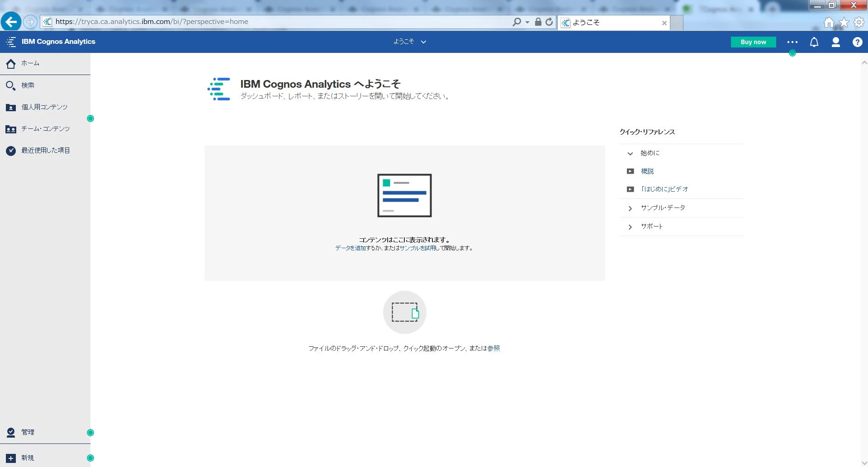Image resolution: width=868 pixels, height=467 pixels.
Task: Click the Home (ホーム) sidebar icon
Action: [11, 64]
